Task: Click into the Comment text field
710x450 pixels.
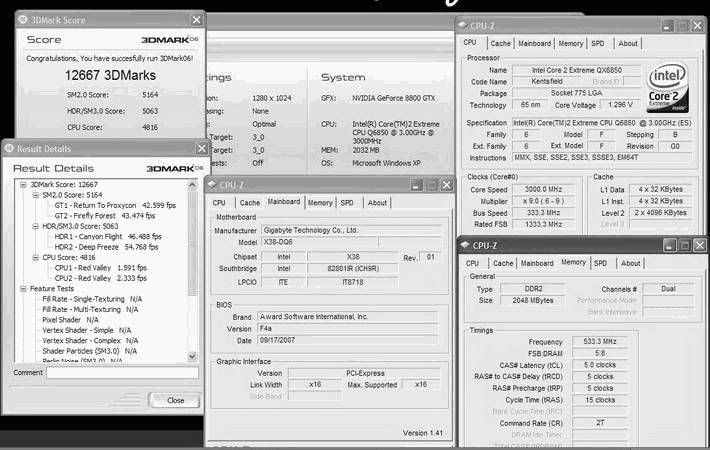Action: point(121,373)
